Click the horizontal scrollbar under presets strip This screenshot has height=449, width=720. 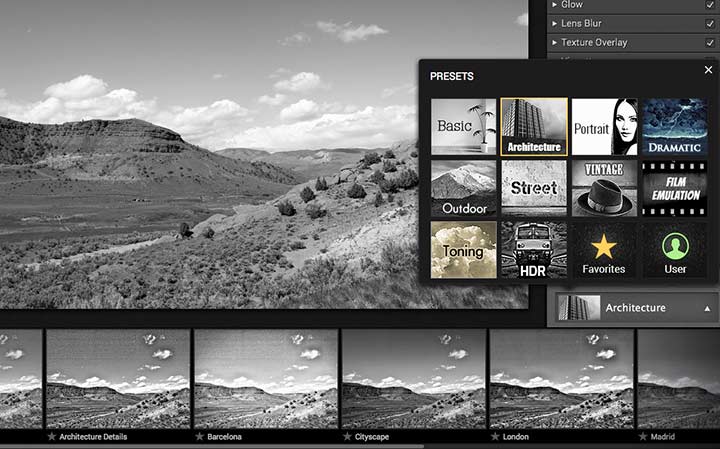(211, 446)
